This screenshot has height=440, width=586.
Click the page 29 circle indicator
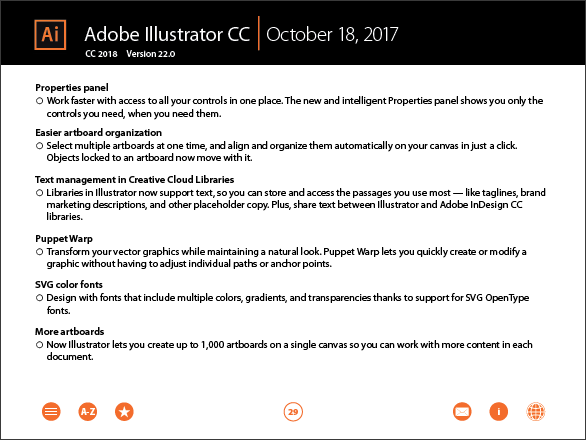[x=293, y=412]
